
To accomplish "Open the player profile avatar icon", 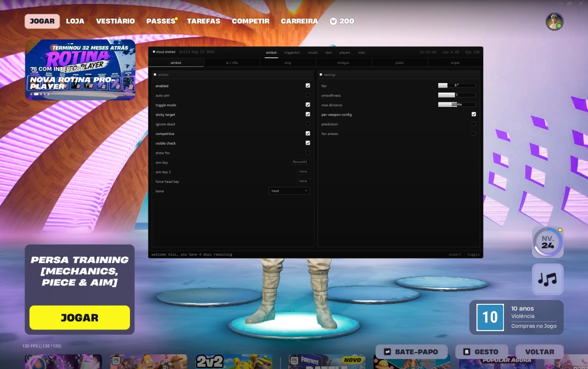I will coord(554,22).
